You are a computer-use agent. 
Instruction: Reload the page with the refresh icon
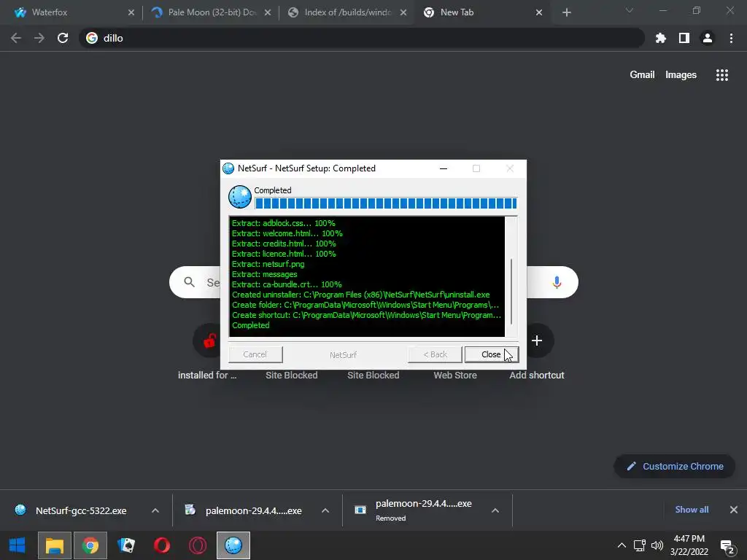tap(63, 38)
